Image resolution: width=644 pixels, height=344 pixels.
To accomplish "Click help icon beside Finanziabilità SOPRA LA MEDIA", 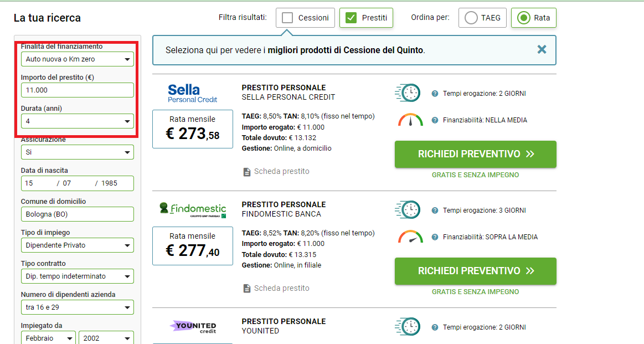I will point(435,237).
